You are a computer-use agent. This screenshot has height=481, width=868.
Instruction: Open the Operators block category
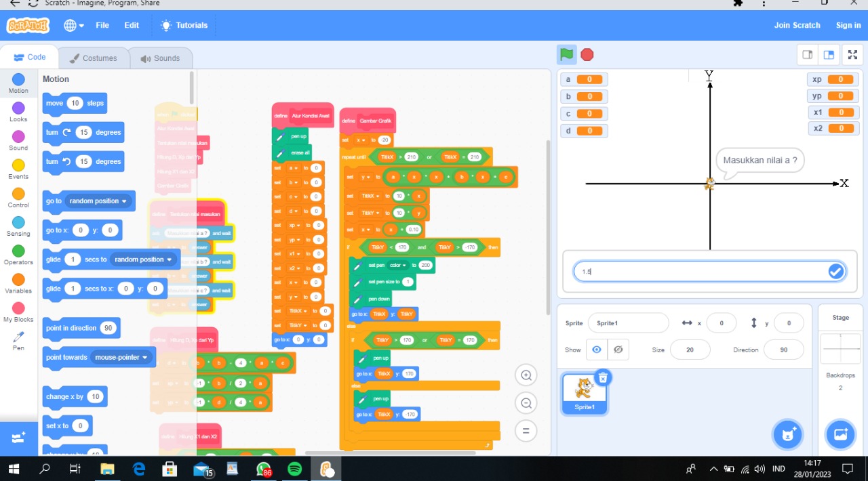[x=18, y=255]
